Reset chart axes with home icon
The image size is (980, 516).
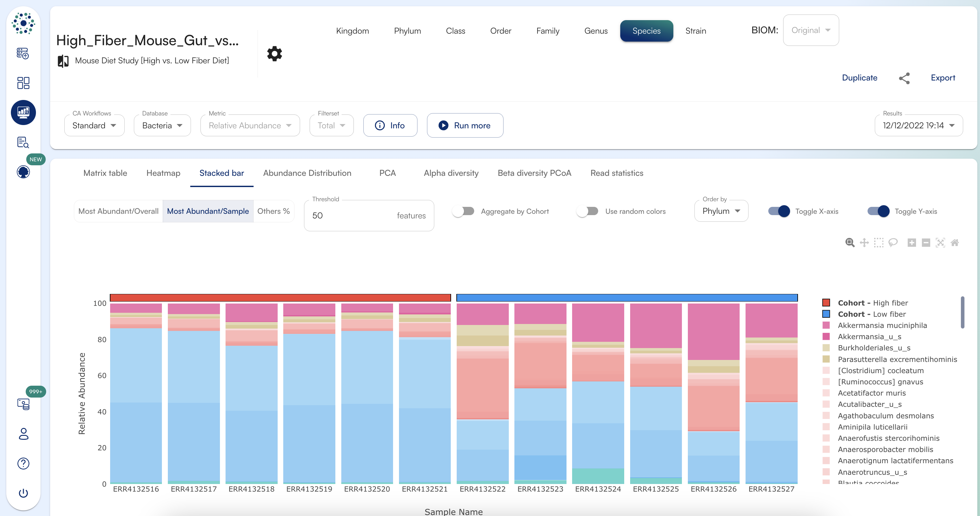click(955, 242)
